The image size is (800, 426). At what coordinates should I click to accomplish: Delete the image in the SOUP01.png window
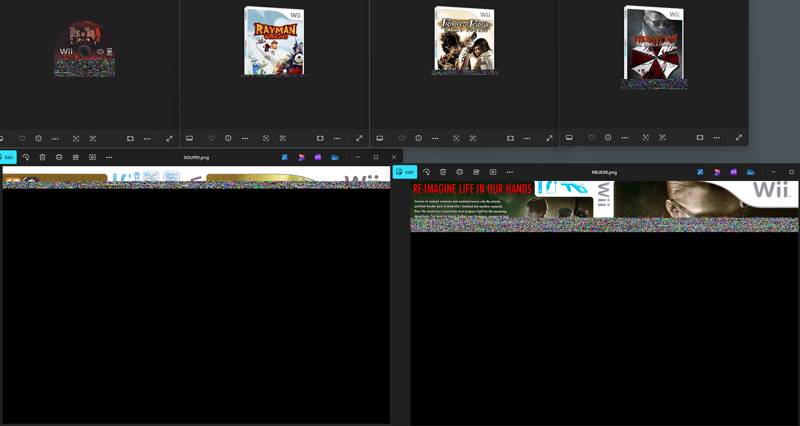tap(42, 157)
